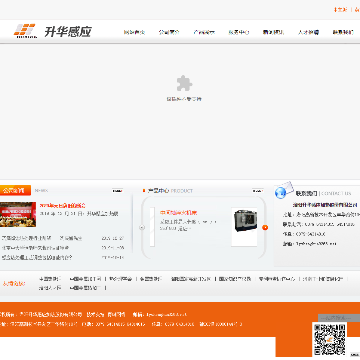360x360 pixels.
Task: Click the 产品中心 PRODUCT section heading
Action: pos(170,191)
